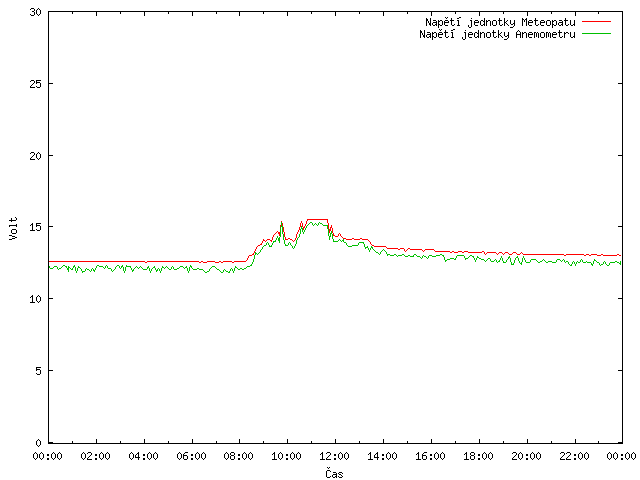Screen dimensions: 640x480
Task: Click the x-axis label 14:00
Action: [x=382, y=456]
